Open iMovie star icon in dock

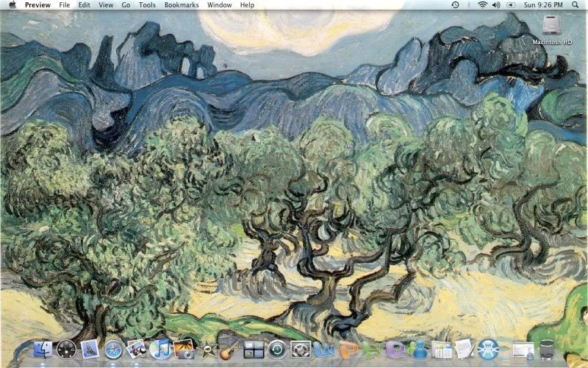point(207,349)
